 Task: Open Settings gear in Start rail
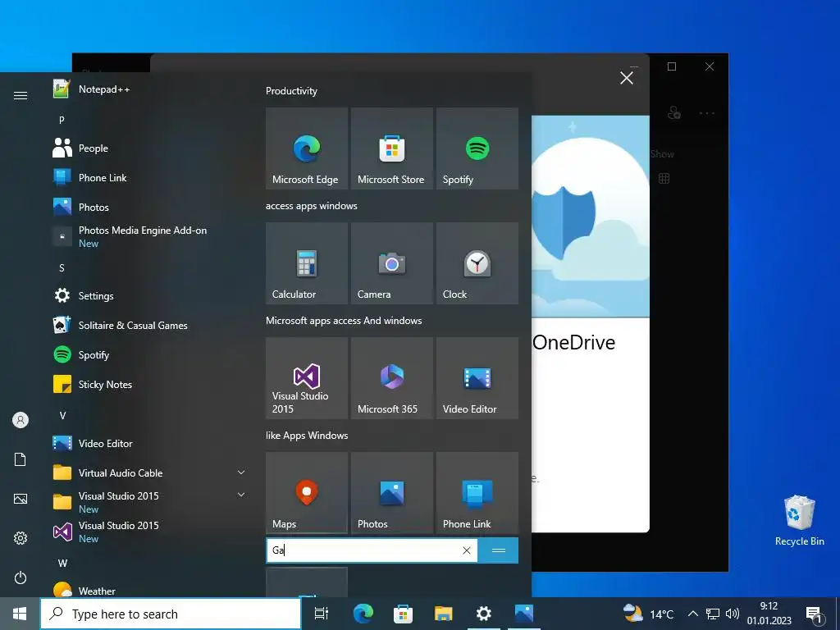click(21, 538)
